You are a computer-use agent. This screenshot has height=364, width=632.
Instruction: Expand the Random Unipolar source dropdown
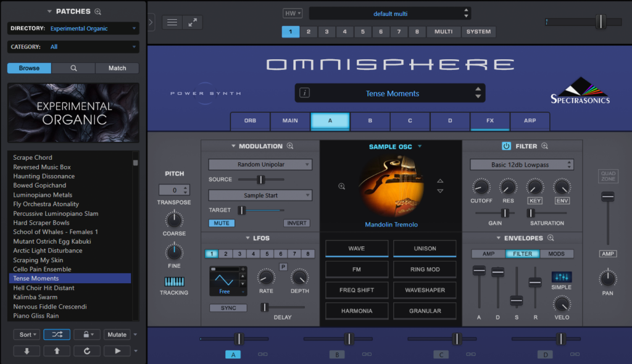point(260,165)
